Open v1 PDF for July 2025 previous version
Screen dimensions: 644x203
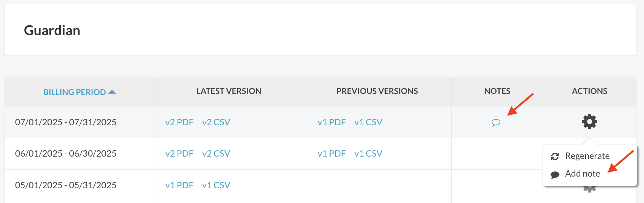pyautogui.click(x=331, y=122)
